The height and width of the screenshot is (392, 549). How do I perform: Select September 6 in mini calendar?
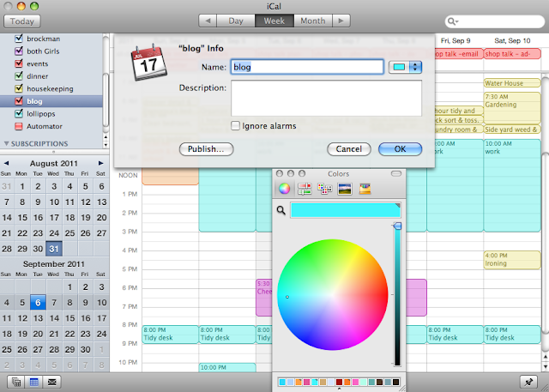pos(38,303)
